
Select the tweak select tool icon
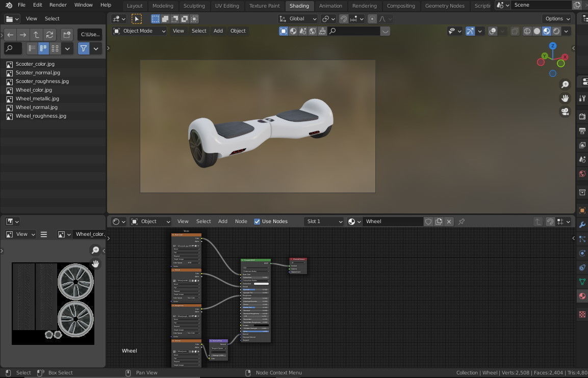[x=137, y=19]
